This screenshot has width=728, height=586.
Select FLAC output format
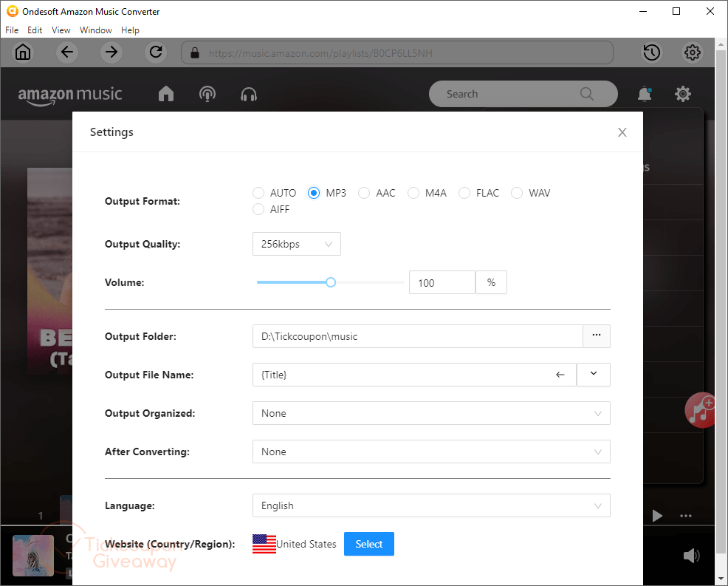click(x=464, y=193)
